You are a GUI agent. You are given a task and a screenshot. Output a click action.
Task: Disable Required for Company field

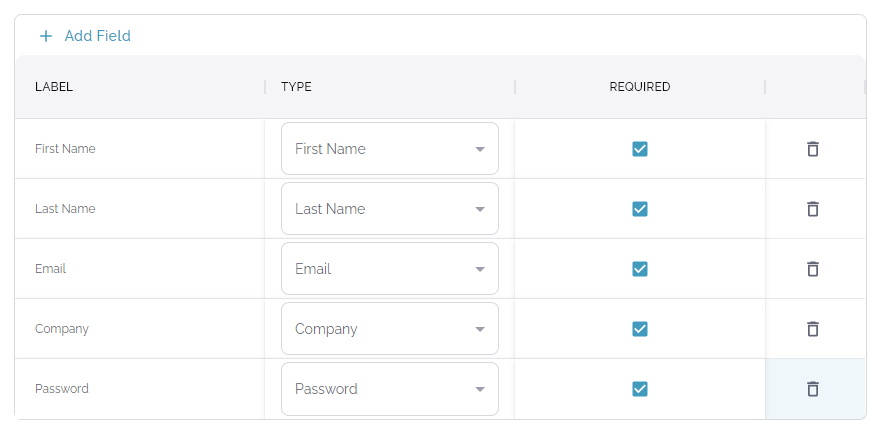coord(640,329)
